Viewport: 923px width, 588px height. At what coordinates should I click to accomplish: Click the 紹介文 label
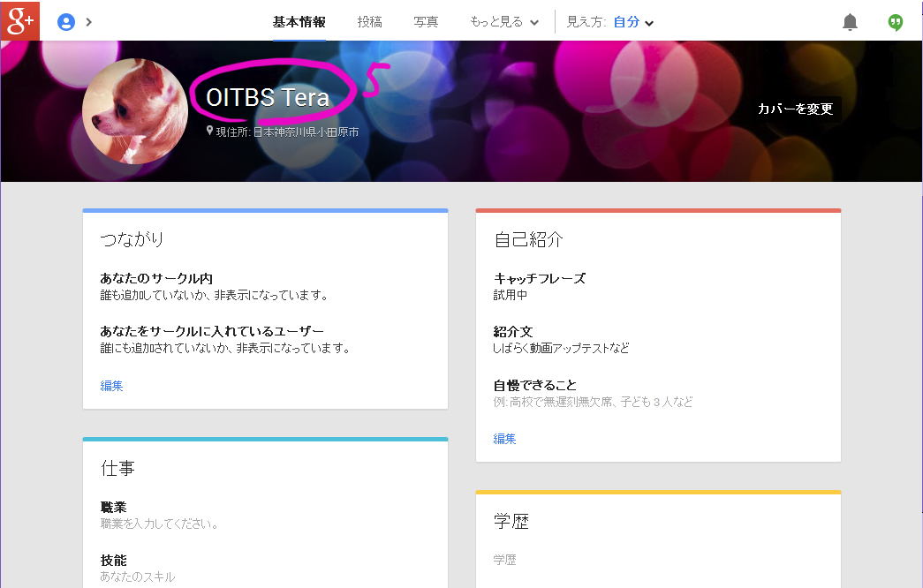click(x=512, y=331)
